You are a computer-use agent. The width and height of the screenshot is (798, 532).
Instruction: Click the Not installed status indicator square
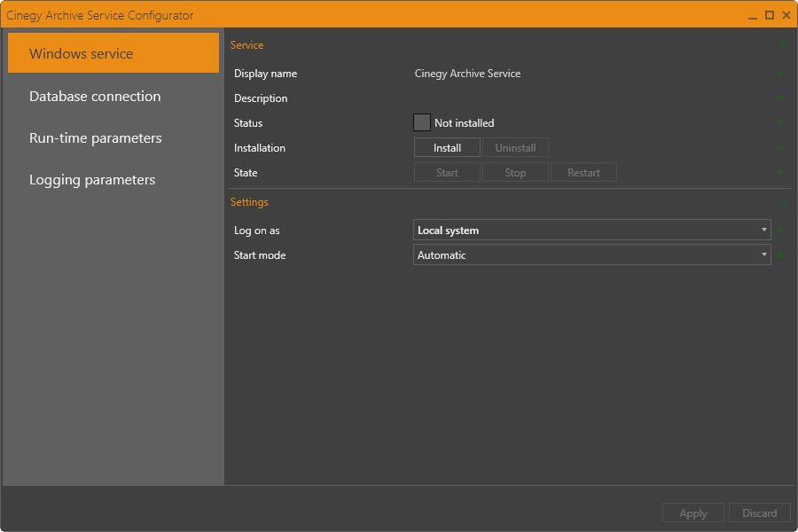tap(422, 122)
